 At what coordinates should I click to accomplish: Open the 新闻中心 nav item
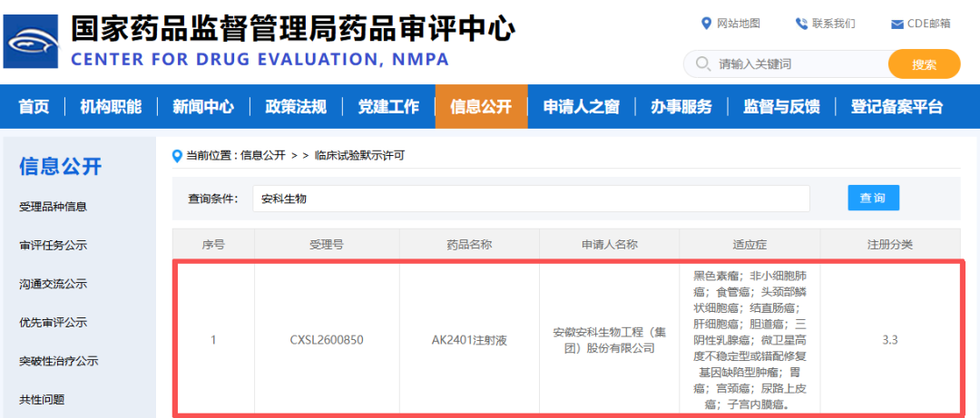(203, 107)
